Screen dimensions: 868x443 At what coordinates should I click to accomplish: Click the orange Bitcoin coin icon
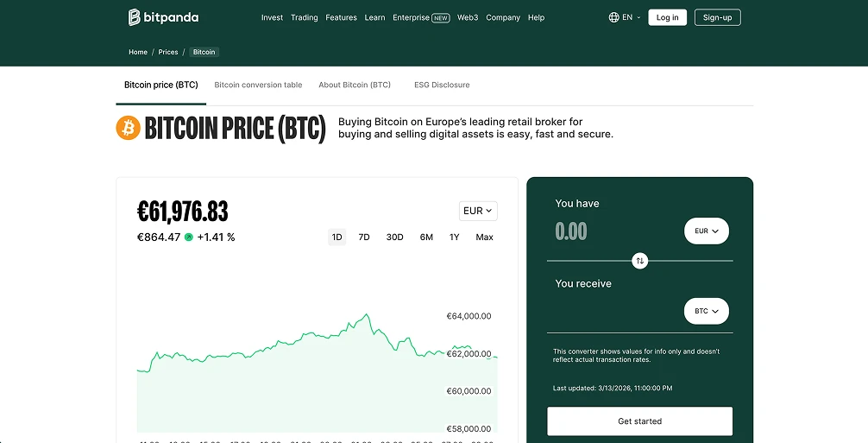(x=128, y=128)
